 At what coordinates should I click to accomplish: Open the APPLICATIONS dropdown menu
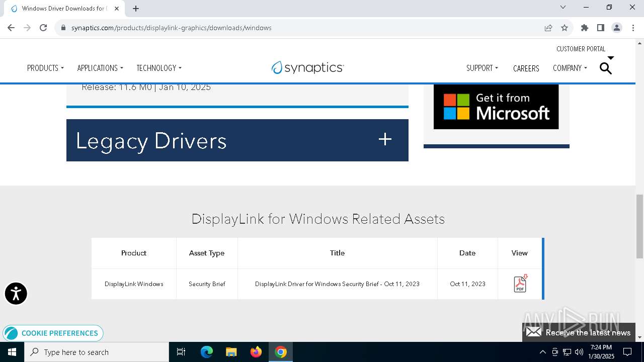tap(100, 68)
